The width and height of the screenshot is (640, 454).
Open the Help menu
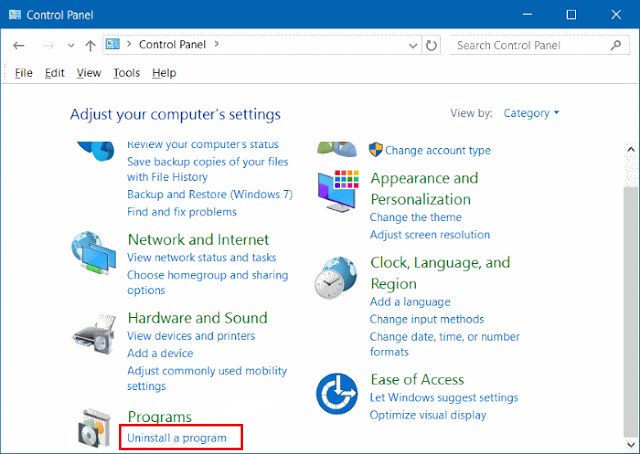point(164,73)
